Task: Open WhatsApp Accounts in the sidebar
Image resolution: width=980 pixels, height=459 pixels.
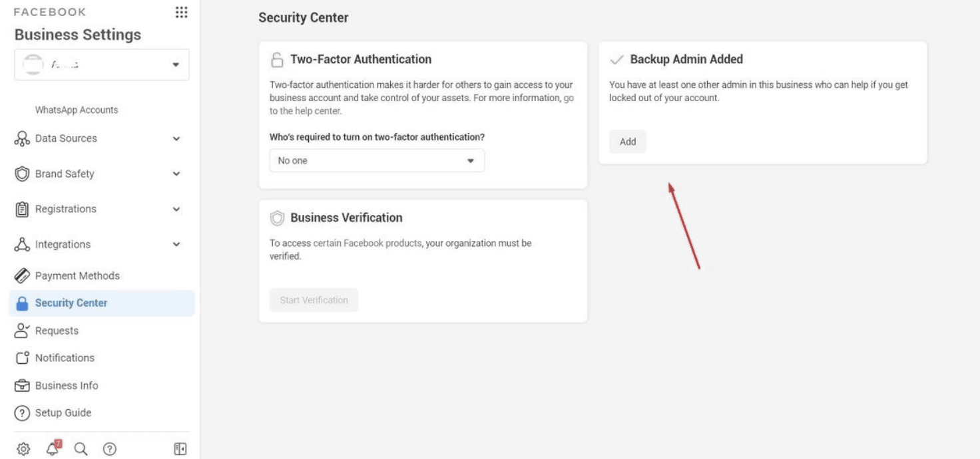Action: (x=77, y=110)
